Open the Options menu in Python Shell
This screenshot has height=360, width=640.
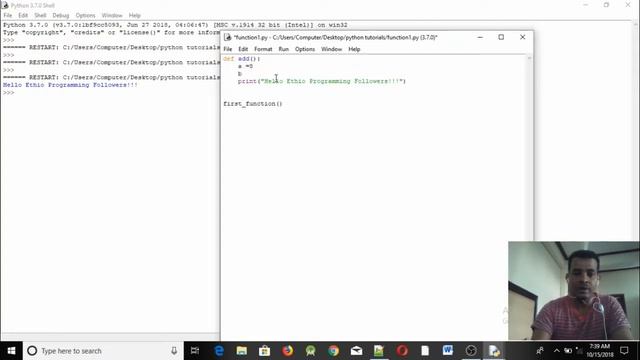(x=85, y=16)
